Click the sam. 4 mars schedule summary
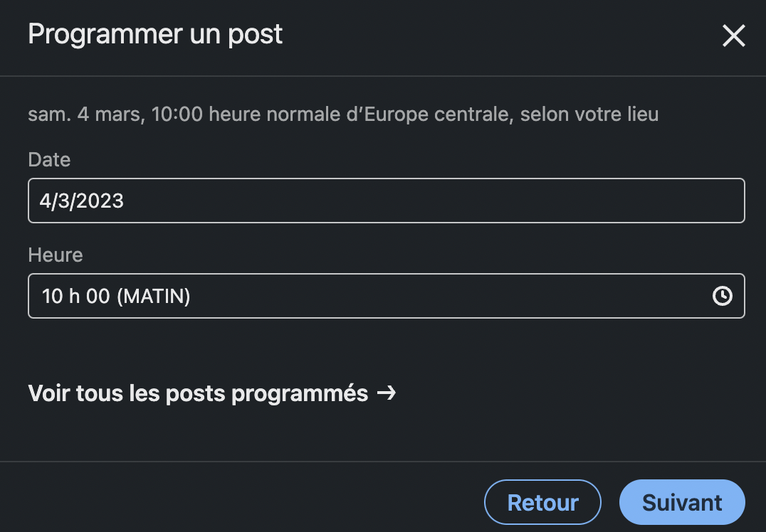Viewport: 766px width, 532px height. pyautogui.click(x=84, y=114)
